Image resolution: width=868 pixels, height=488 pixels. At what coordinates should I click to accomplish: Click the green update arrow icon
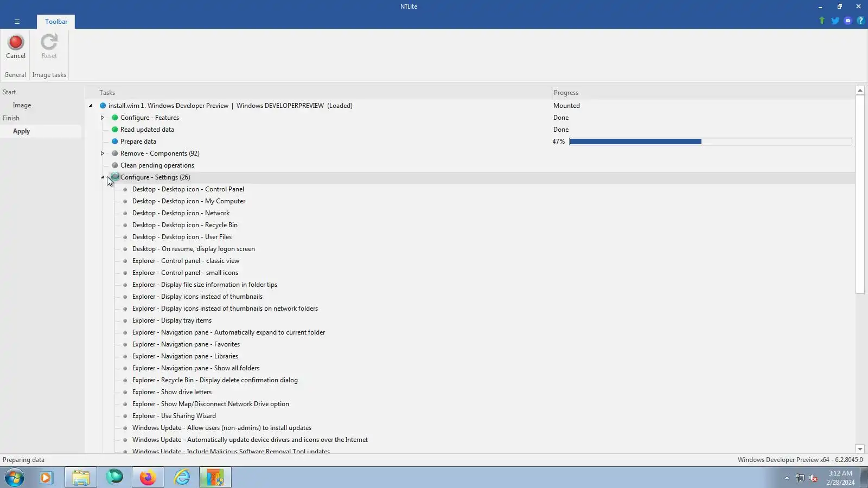(x=822, y=21)
